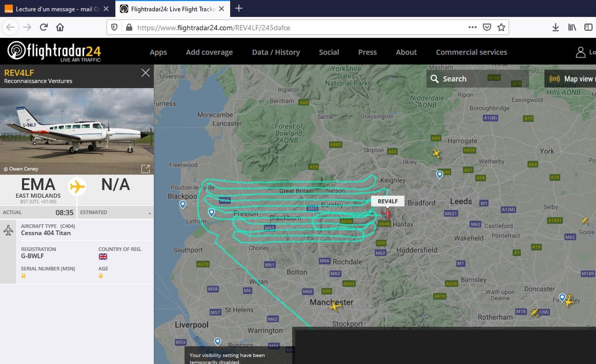
Task: Click Leeds Bradford airport pin
Action: (x=440, y=175)
